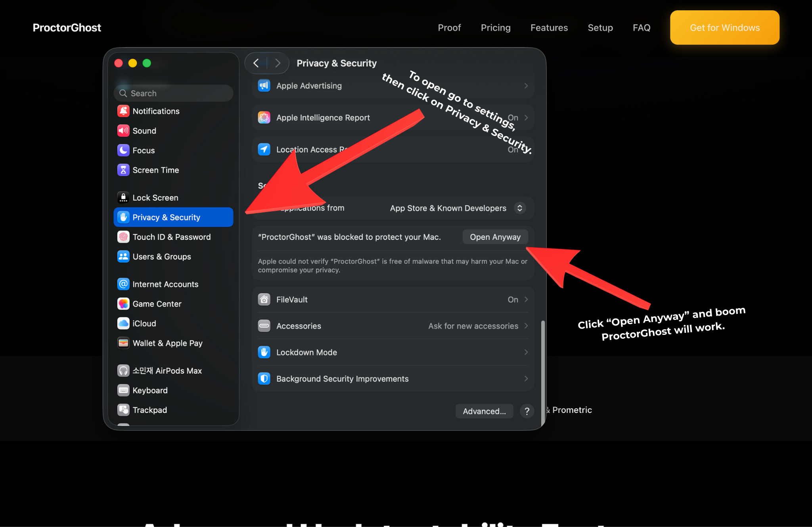The height and width of the screenshot is (527, 812).
Task: Open Screen Time settings
Action: point(155,170)
